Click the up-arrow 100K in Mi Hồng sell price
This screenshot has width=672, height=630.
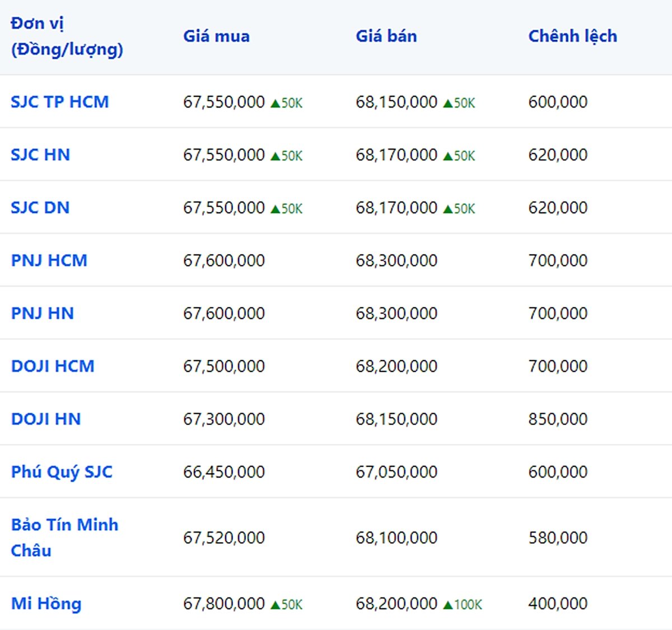click(x=462, y=605)
